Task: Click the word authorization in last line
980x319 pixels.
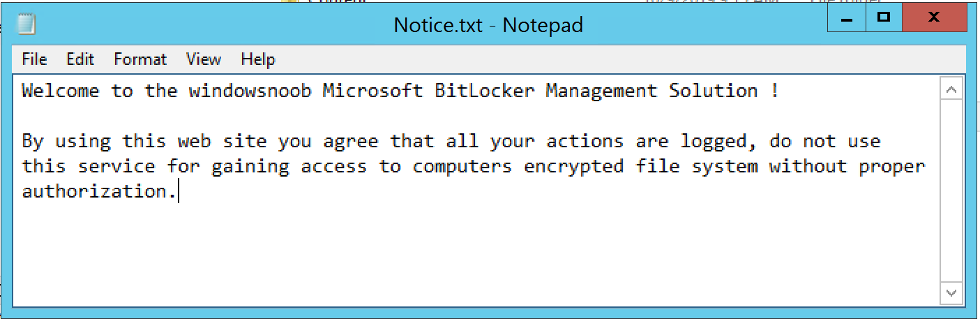Action: pyautogui.click(x=94, y=191)
